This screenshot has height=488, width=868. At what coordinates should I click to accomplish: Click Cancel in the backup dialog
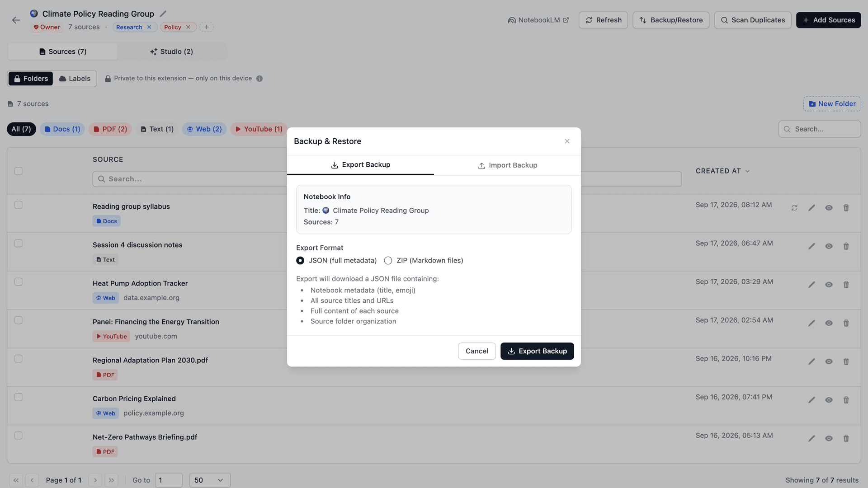pyautogui.click(x=476, y=351)
